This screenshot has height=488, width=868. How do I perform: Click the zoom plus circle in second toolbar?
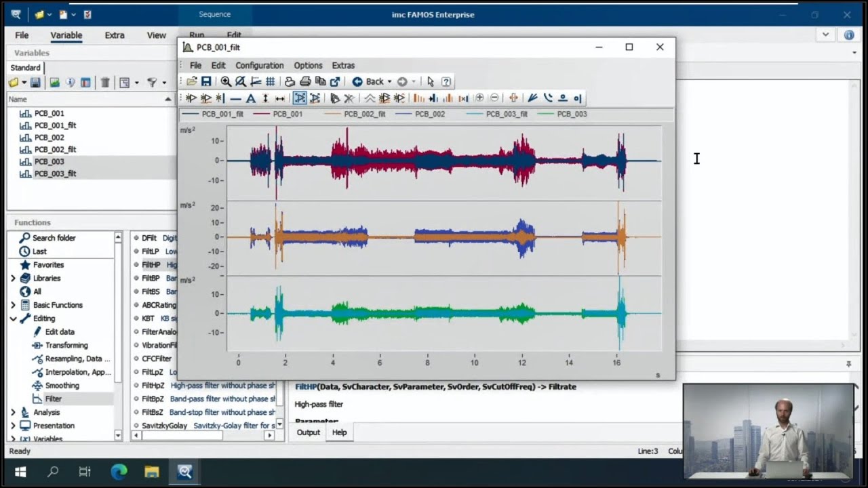point(479,98)
